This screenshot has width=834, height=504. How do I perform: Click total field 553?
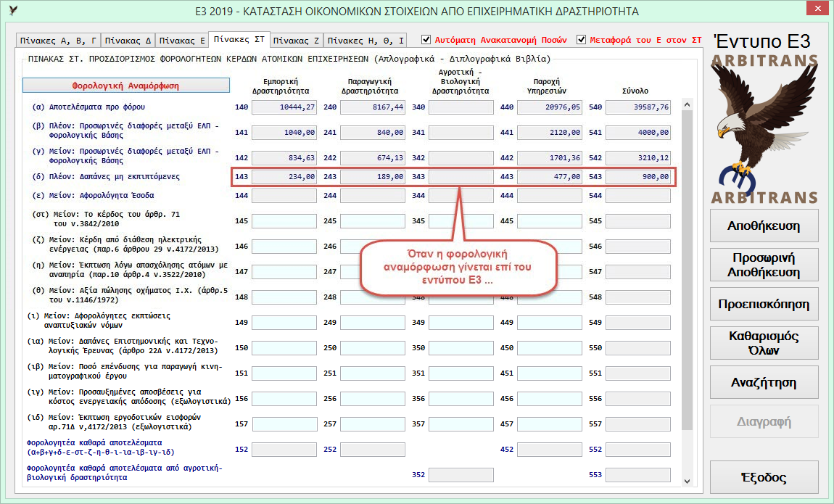(x=638, y=475)
